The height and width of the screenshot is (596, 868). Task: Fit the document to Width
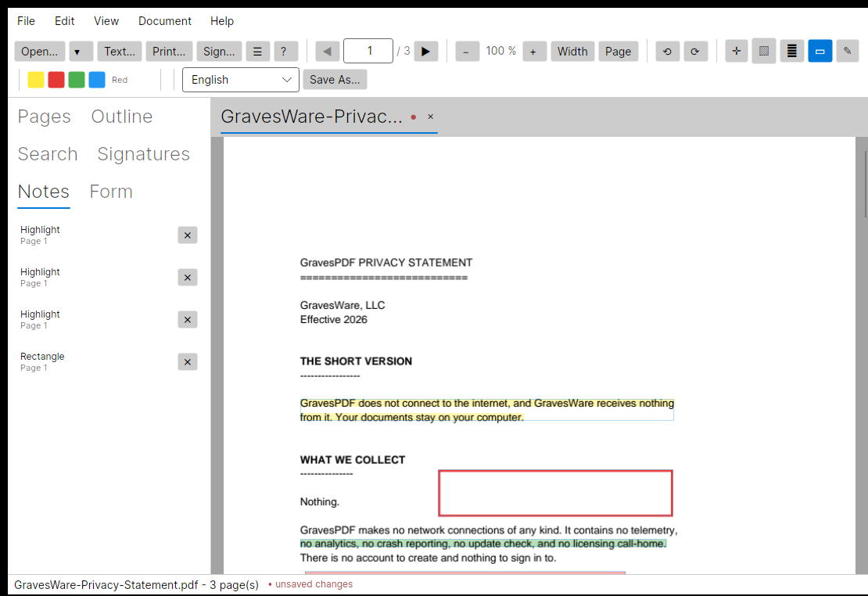click(572, 52)
